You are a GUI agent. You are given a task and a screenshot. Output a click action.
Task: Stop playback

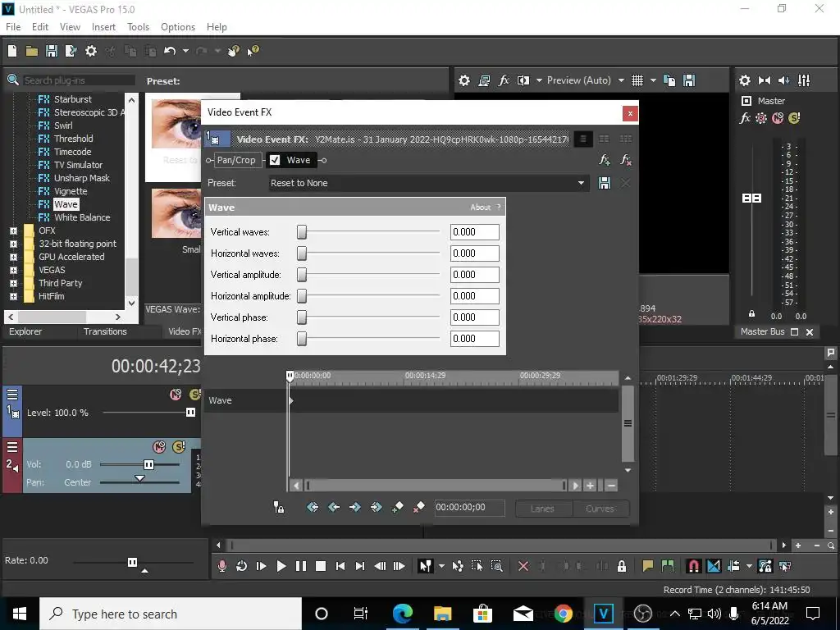coord(321,566)
